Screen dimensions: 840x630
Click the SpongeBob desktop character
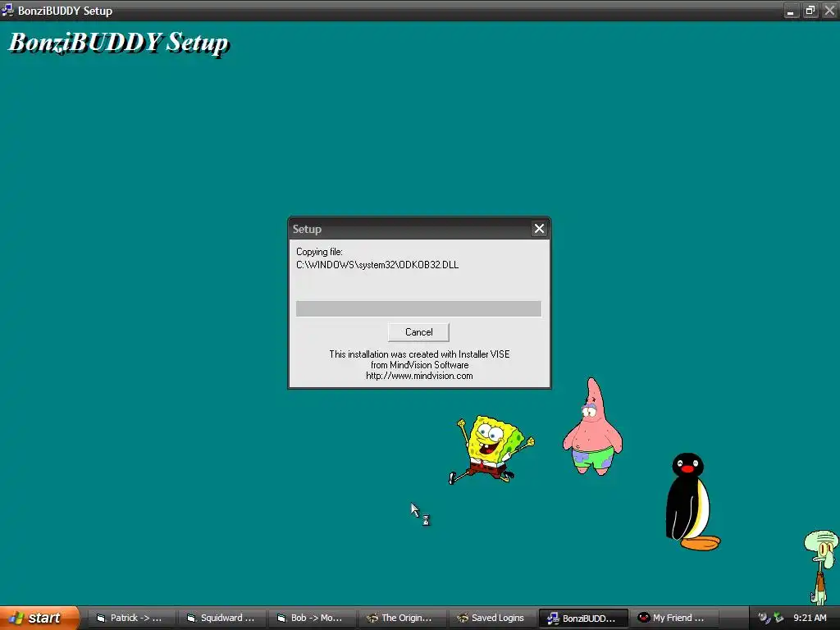click(491, 449)
